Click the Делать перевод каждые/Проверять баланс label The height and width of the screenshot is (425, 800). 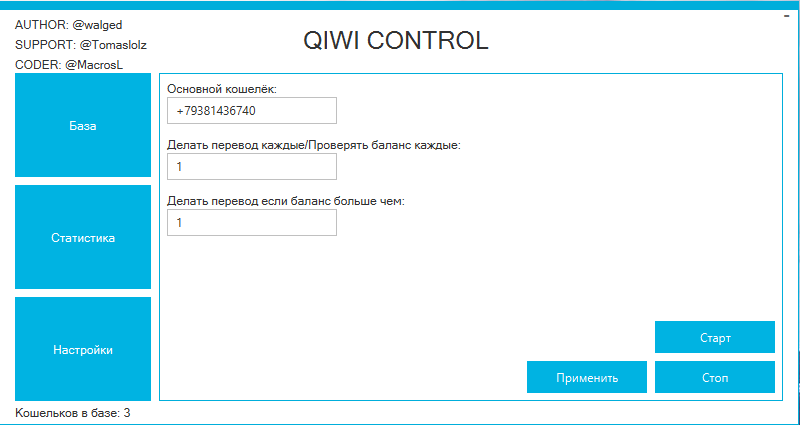click(313, 145)
